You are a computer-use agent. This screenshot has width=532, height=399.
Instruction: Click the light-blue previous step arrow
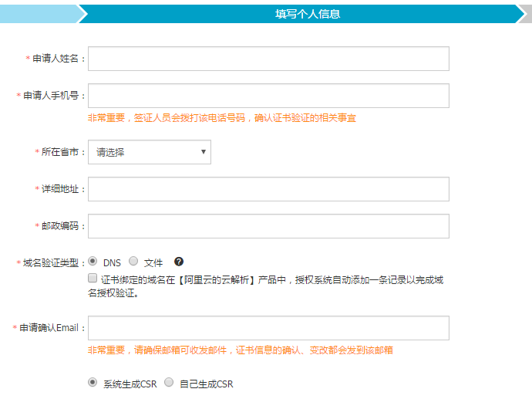point(42,14)
